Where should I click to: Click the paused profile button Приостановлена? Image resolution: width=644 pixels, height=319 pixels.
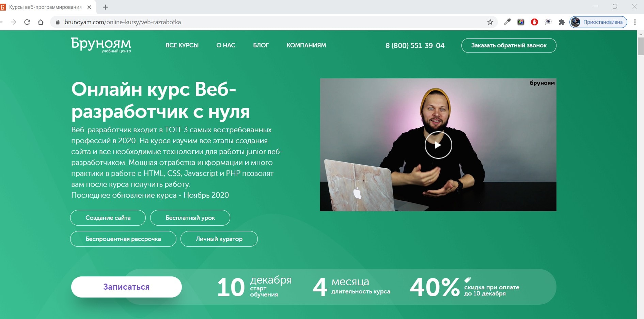598,22
